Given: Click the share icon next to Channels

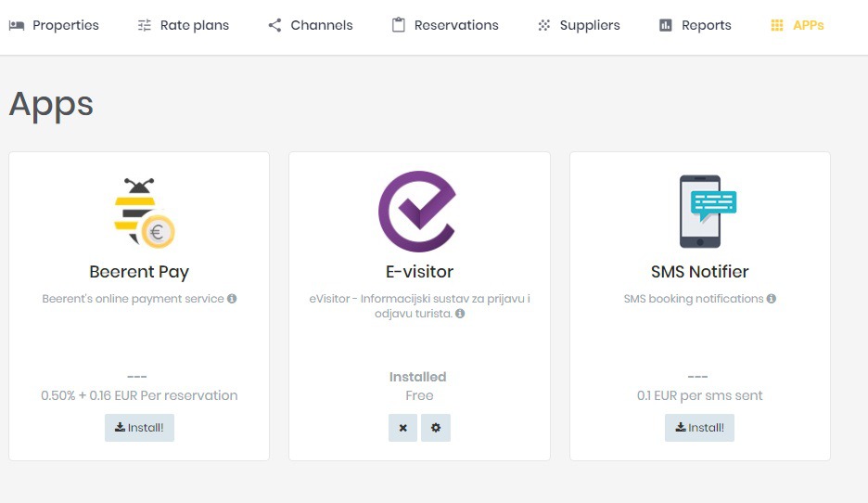Looking at the screenshot, I should pyautogui.click(x=274, y=25).
